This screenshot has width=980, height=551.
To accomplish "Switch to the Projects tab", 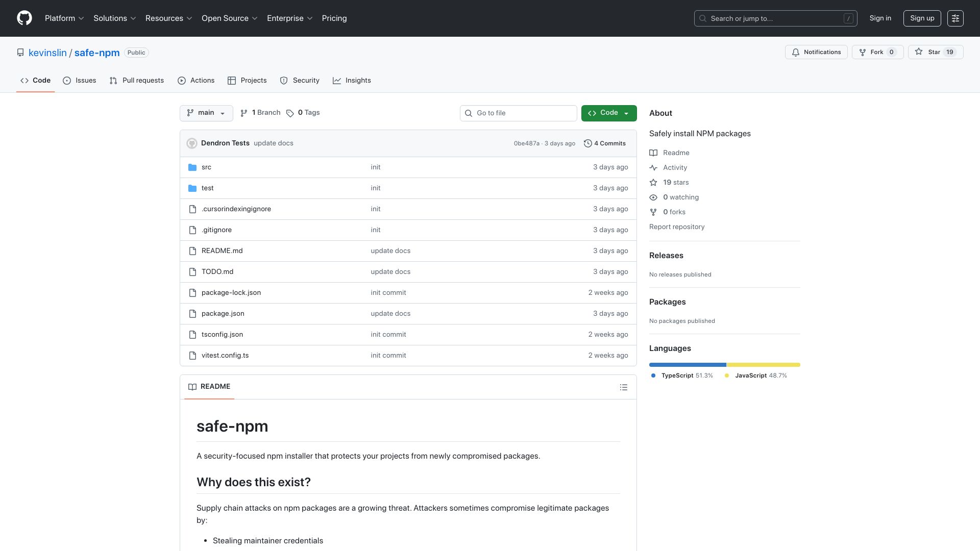I will tap(247, 81).
